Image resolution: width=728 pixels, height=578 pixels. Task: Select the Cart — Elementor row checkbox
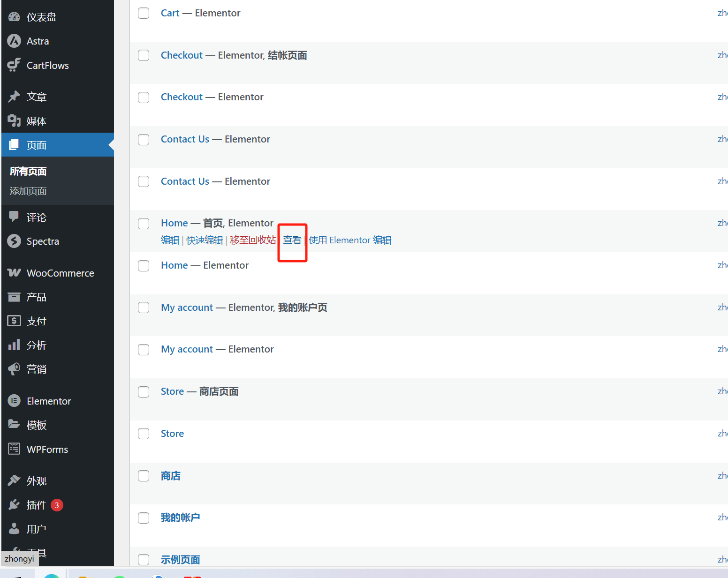(144, 13)
